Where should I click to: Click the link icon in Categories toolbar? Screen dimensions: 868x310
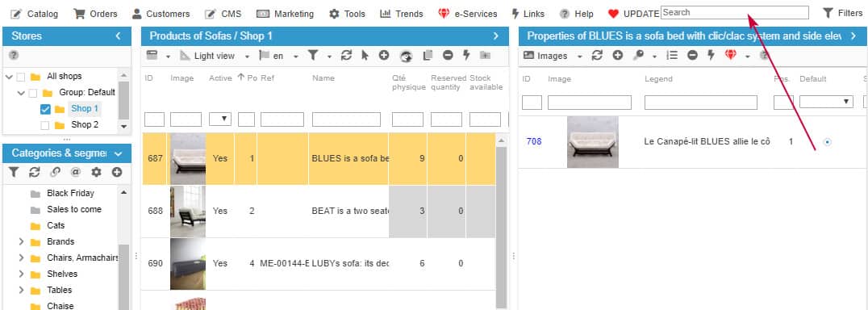point(55,172)
